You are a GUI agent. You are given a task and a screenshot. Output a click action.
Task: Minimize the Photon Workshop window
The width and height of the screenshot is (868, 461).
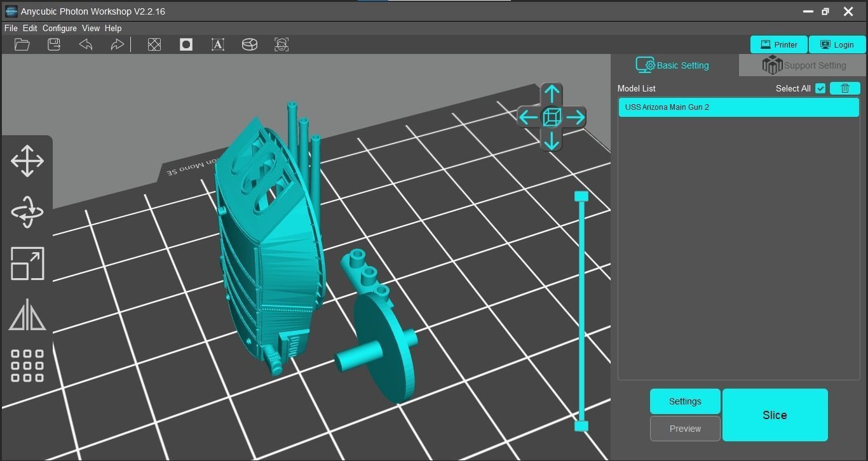pyautogui.click(x=808, y=11)
